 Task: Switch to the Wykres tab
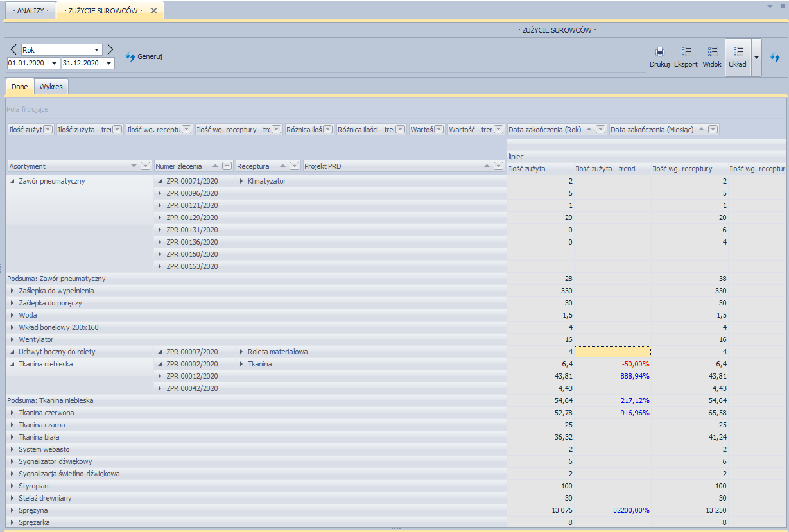51,87
